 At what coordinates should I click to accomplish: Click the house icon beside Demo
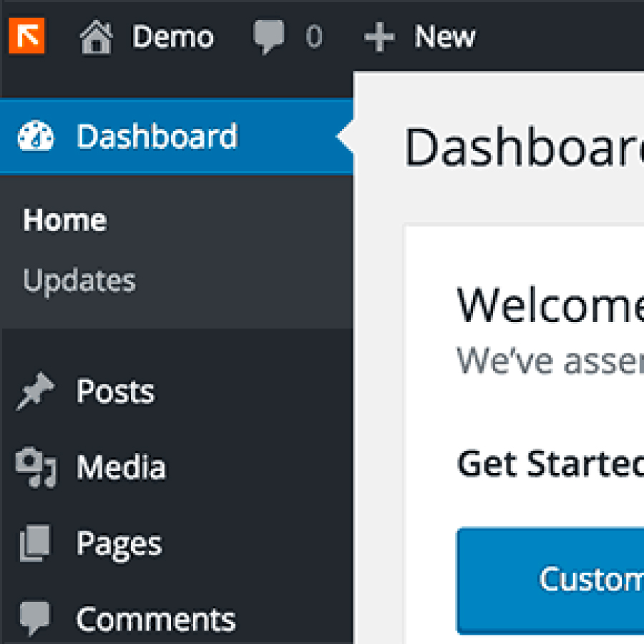96,36
